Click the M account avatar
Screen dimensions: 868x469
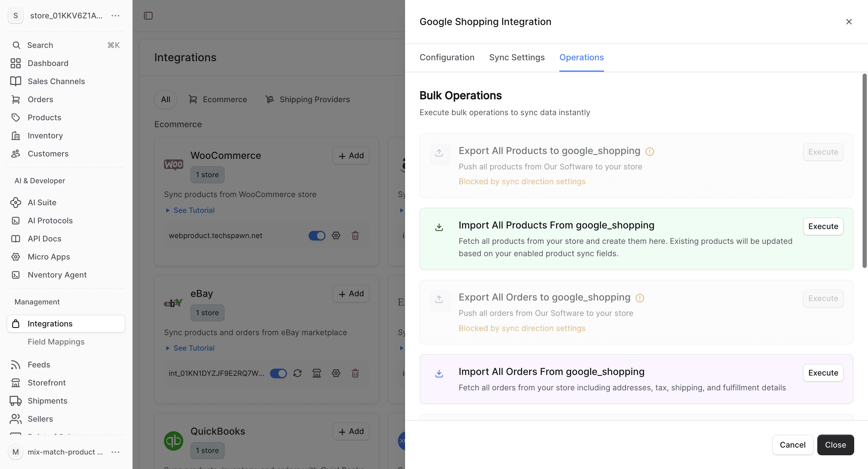pyautogui.click(x=15, y=452)
